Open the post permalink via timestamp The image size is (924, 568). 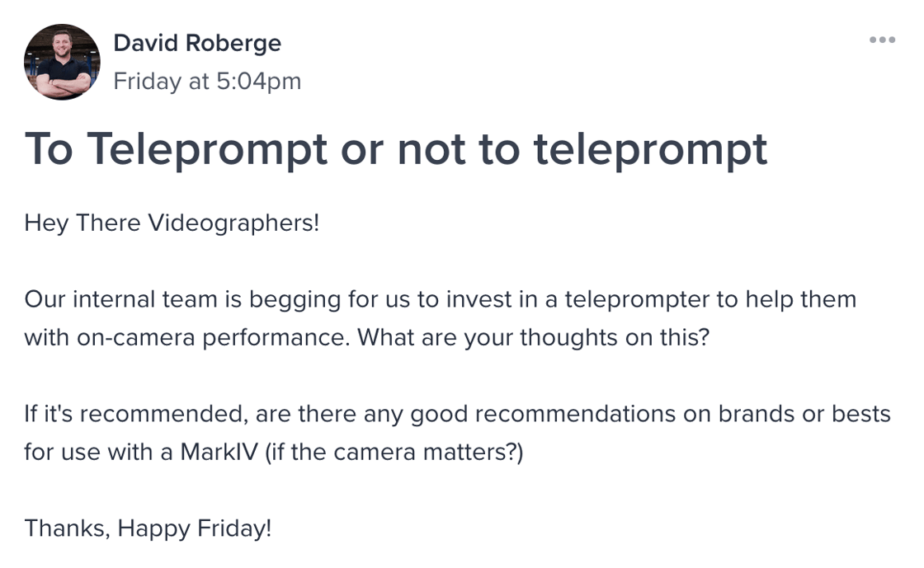[207, 81]
